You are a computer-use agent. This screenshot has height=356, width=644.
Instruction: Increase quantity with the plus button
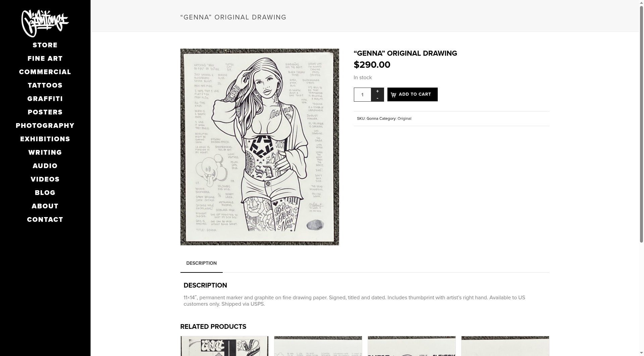click(x=377, y=91)
